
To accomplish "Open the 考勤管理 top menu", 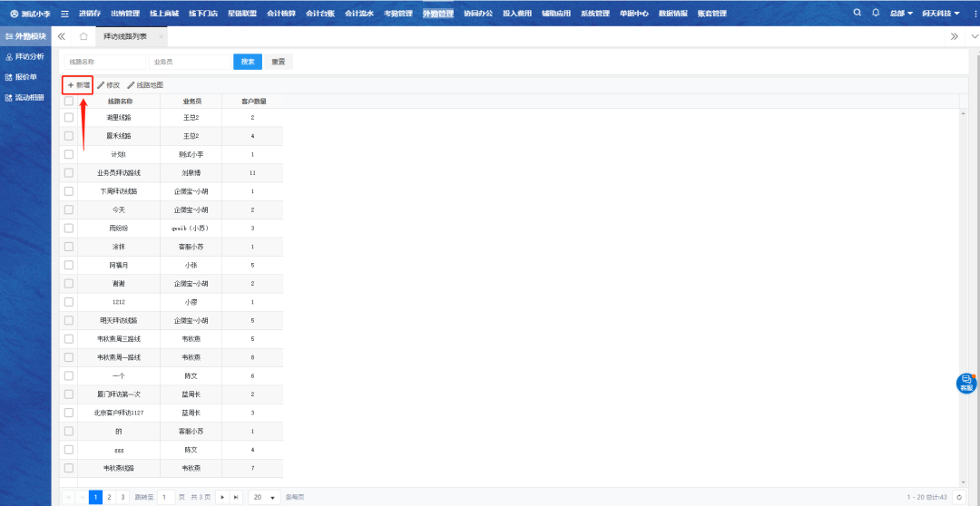I will point(397,14).
